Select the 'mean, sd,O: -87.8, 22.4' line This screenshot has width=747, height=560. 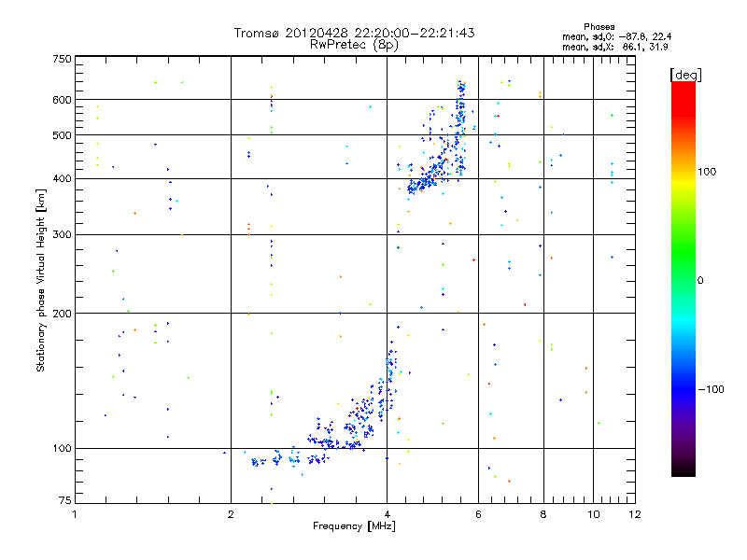click(617, 36)
